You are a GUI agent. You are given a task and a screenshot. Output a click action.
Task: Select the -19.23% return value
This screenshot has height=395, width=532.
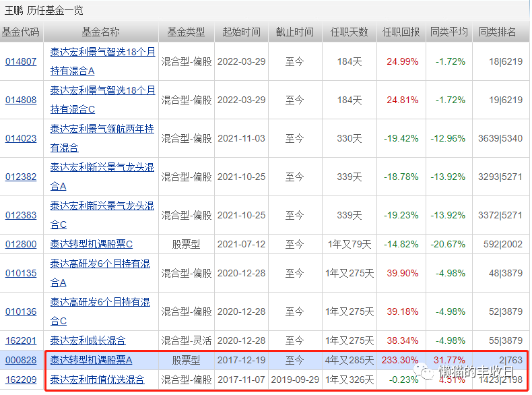pos(401,215)
